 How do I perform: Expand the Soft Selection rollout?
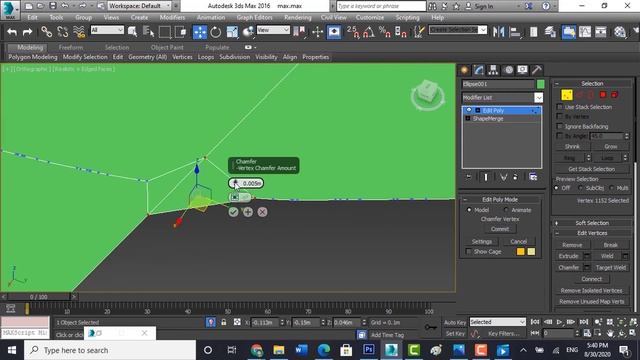(x=556, y=223)
